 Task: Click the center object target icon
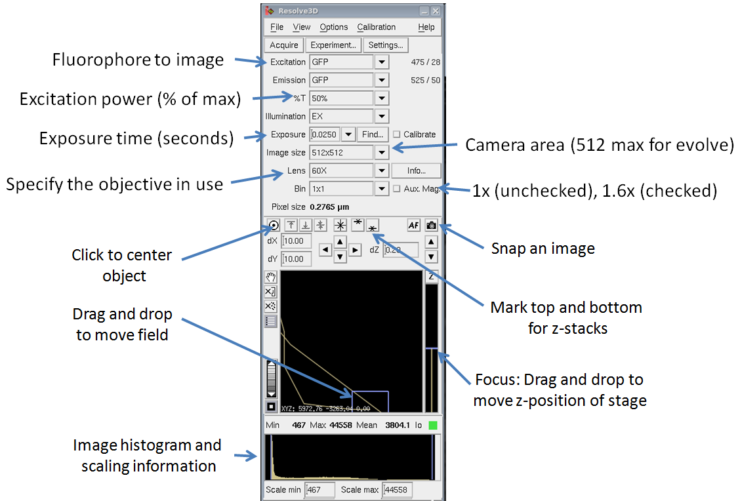point(273,225)
